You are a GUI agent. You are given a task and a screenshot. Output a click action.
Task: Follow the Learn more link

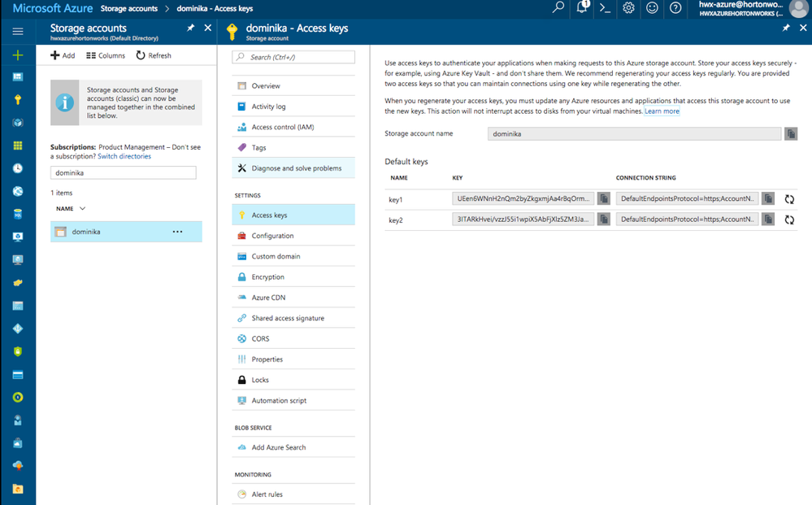[x=662, y=111]
